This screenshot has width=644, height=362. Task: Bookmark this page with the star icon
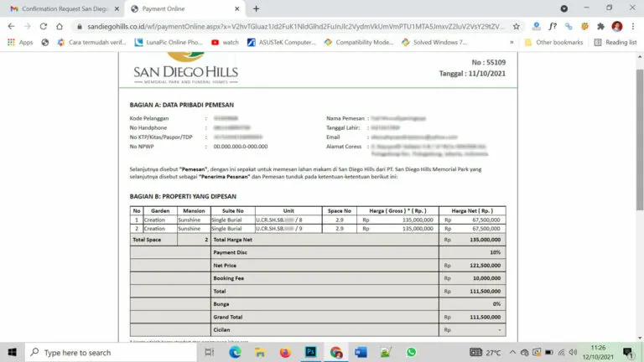point(517,26)
